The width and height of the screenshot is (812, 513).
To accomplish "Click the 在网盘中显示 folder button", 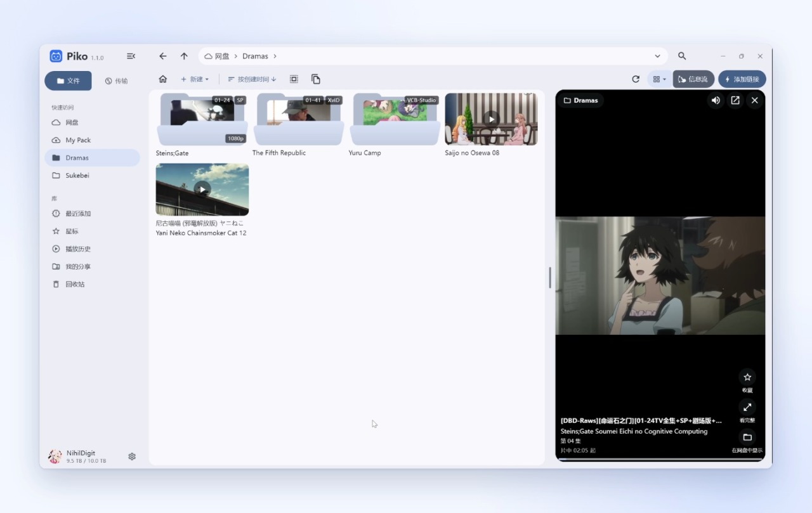I will coord(747,437).
